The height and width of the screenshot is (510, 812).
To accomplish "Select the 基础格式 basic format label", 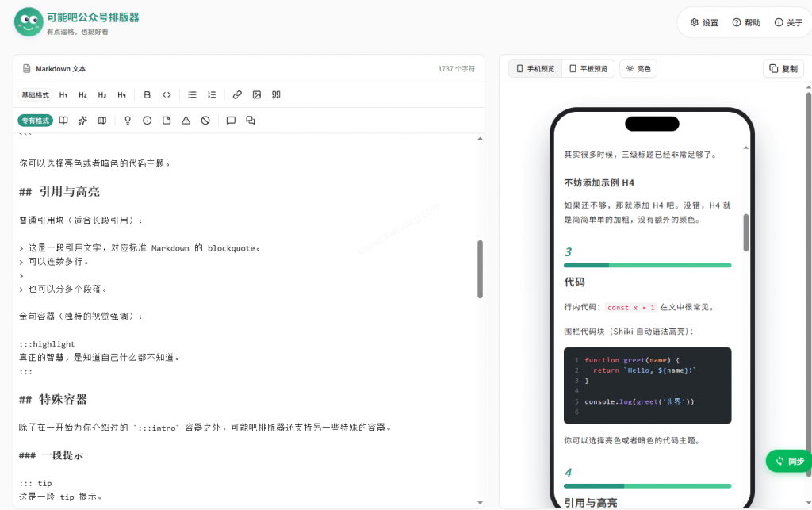I will point(35,94).
